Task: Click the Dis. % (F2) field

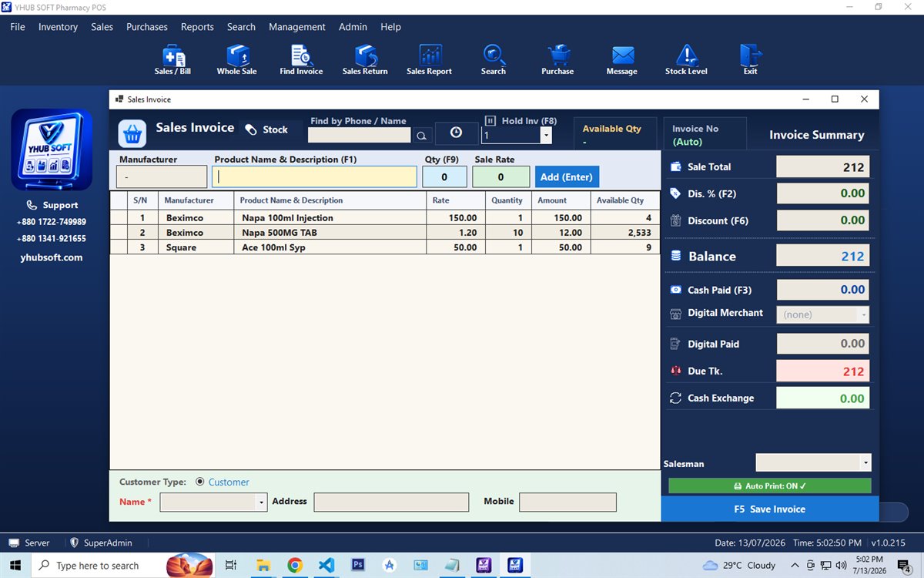Action: (x=823, y=193)
